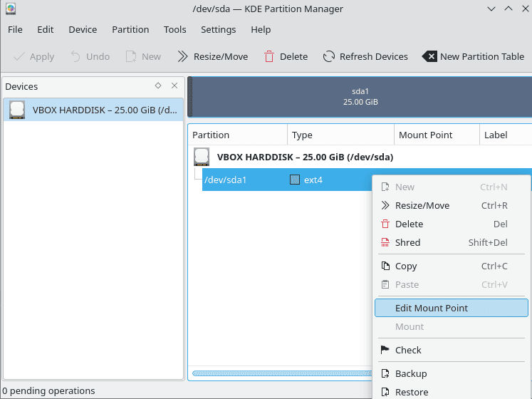This screenshot has width=532, height=399.
Task: Open the Help menu
Action: tap(261, 29)
